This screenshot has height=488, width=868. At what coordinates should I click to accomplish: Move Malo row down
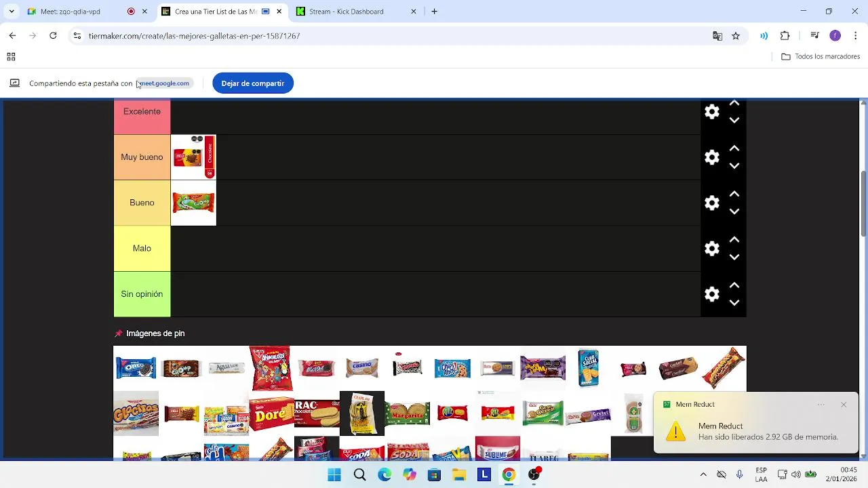tap(734, 258)
